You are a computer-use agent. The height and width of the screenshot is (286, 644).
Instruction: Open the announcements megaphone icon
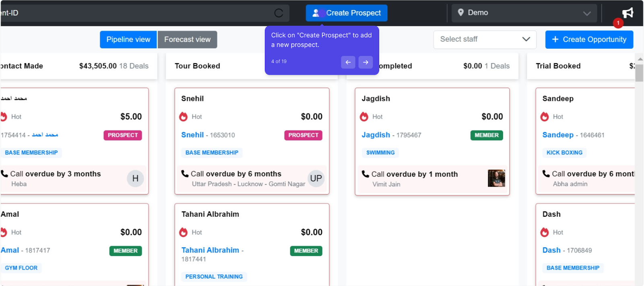click(x=627, y=13)
